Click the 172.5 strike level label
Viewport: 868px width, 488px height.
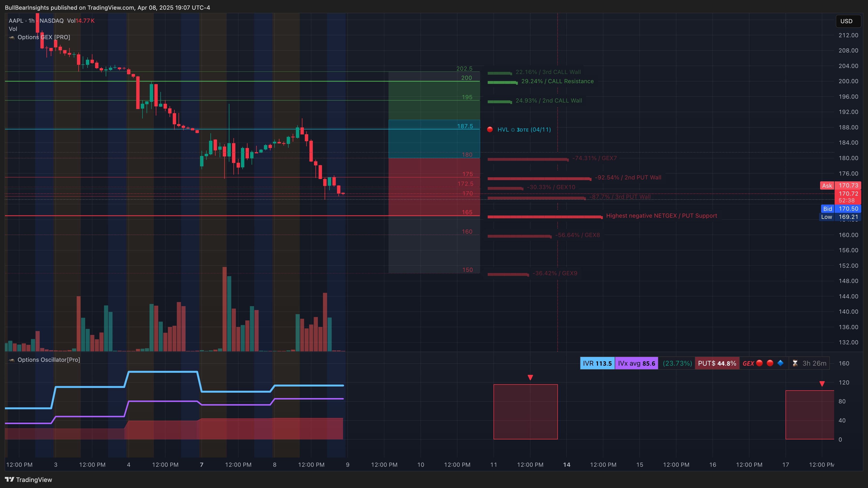tap(465, 184)
